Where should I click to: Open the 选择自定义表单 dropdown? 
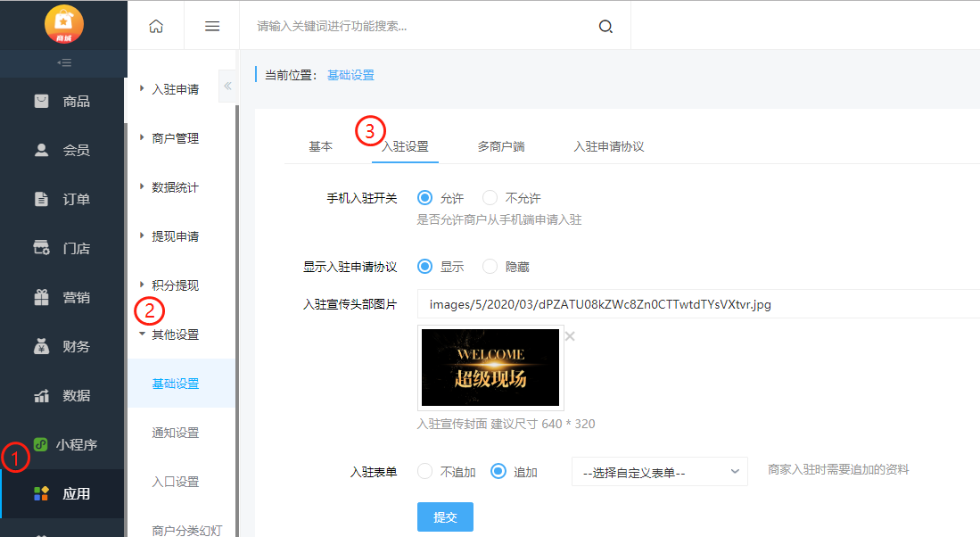pos(659,472)
